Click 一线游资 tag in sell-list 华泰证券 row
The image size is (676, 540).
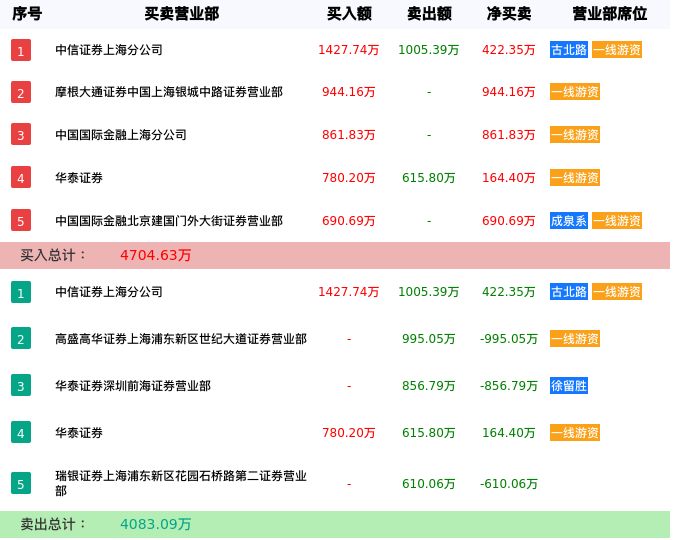click(x=575, y=433)
